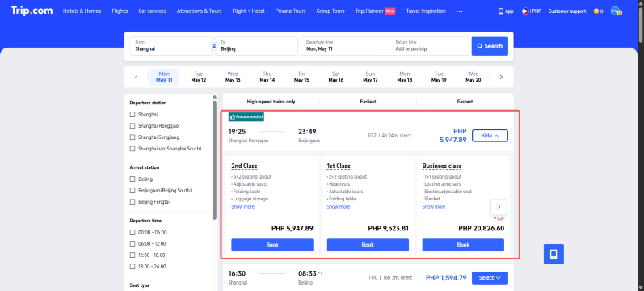Viewport: 644px width, 291px height.
Task: Tick Shanghainan (Shanghai South) checkbox
Action: (133, 149)
